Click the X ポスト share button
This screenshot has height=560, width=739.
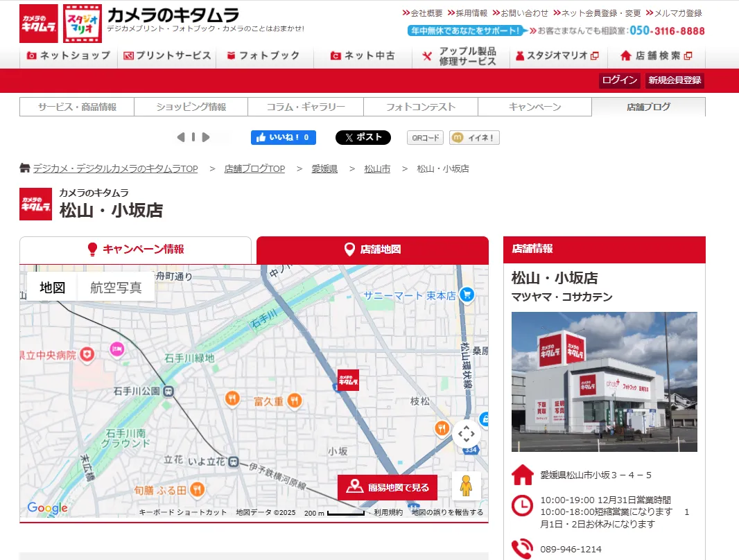pos(363,137)
